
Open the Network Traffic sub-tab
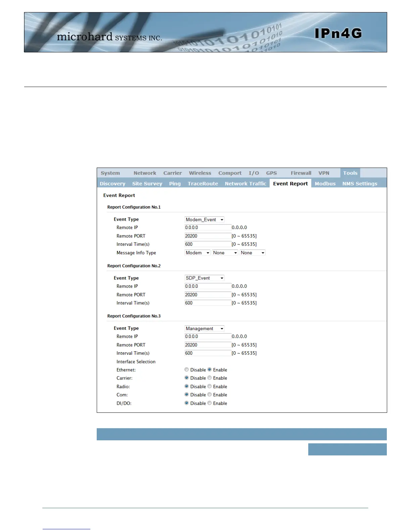click(x=245, y=183)
